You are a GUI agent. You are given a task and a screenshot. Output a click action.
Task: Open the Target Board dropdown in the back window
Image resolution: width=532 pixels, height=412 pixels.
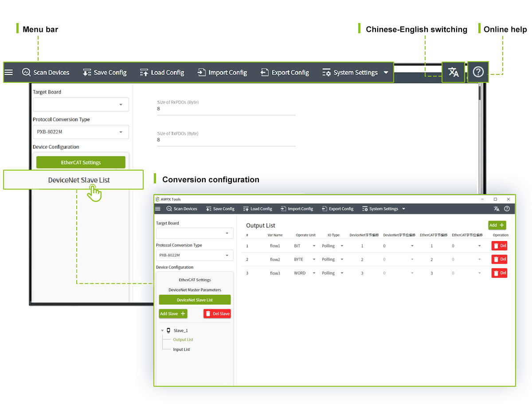click(81, 105)
